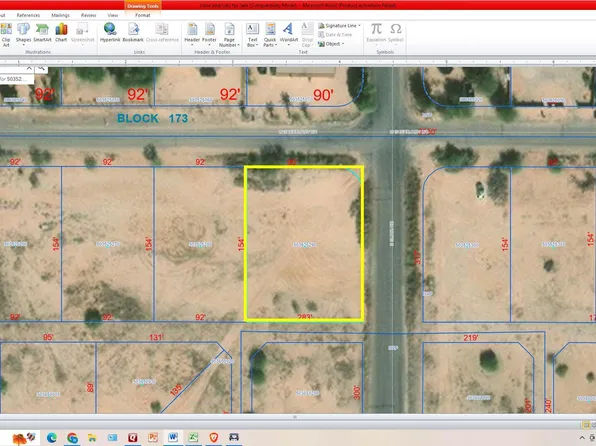The height and width of the screenshot is (446, 596).
Task: Open the red Q app taskbar icon
Action: (133, 438)
